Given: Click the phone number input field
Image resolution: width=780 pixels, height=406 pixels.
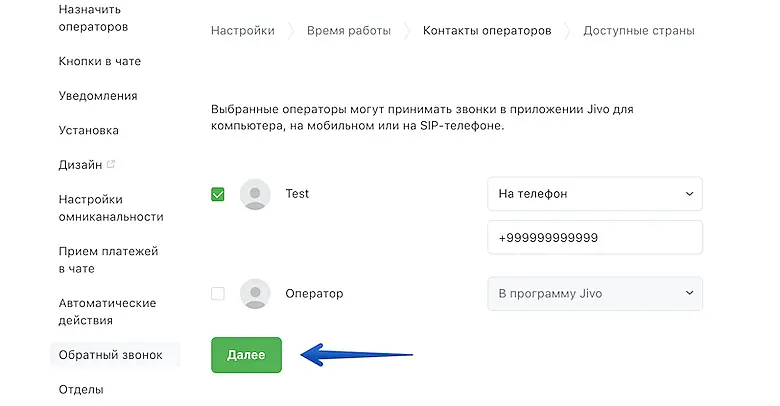Looking at the screenshot, I should (594, 238).
